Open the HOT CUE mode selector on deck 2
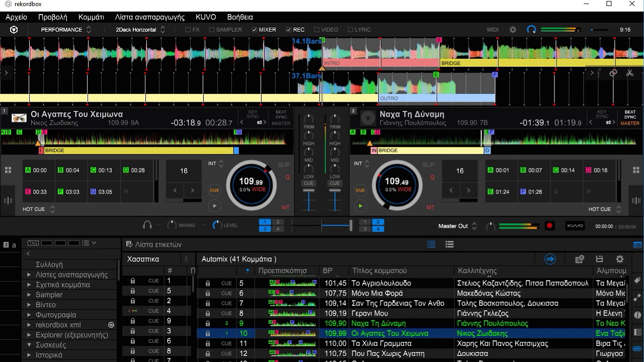Image resolution: width=644 pixels, height=362 pixels. [605, 209]
